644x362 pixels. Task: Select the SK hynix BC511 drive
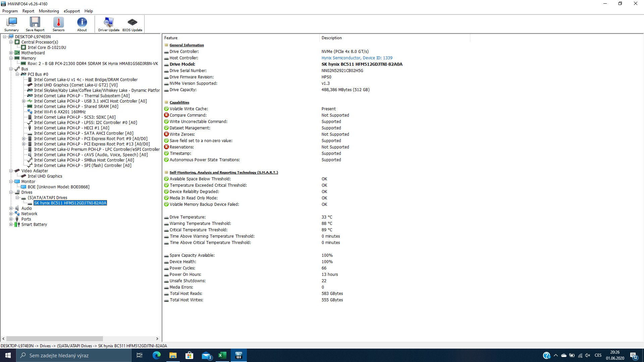[x=70, y=203]
